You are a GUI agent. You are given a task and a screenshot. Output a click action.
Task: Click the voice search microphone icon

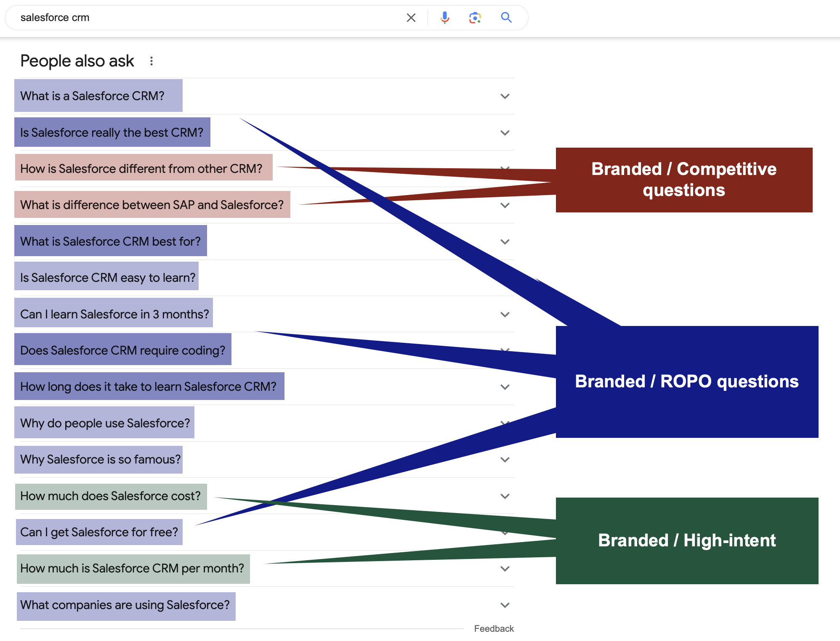tap(444, 18)
